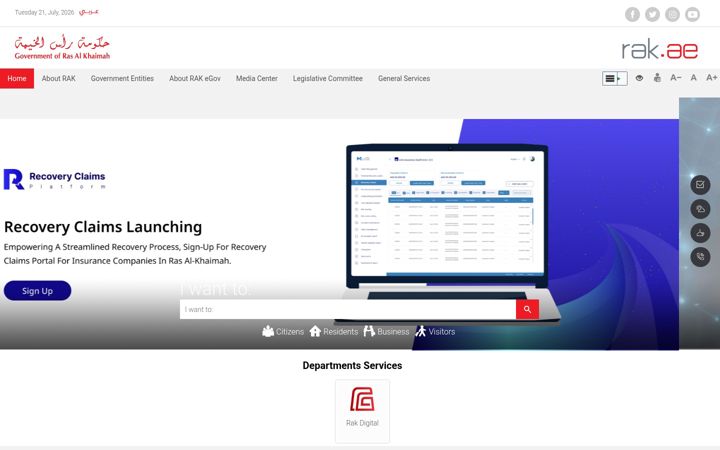Viewport: 720px width, 450px height.
Task: Click the Business handshake icon
Action: tap(369, 331)
